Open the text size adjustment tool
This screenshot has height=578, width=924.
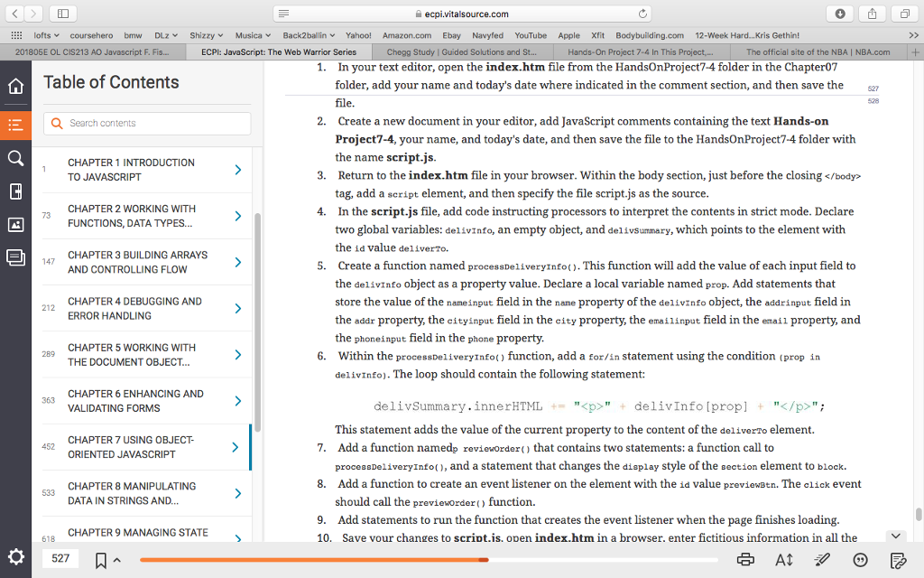(x=783, y=559)
